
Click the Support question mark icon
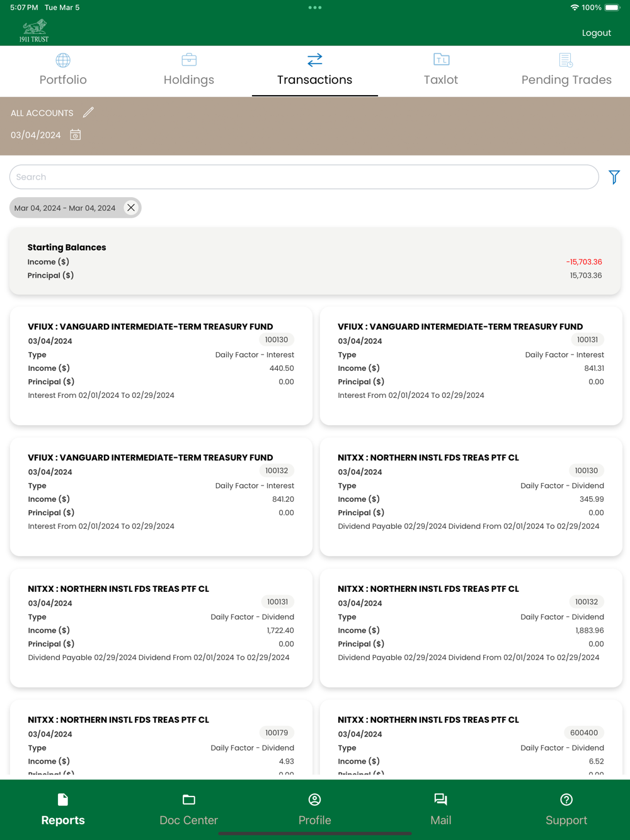pyautogui.click(x=566, y=800)
